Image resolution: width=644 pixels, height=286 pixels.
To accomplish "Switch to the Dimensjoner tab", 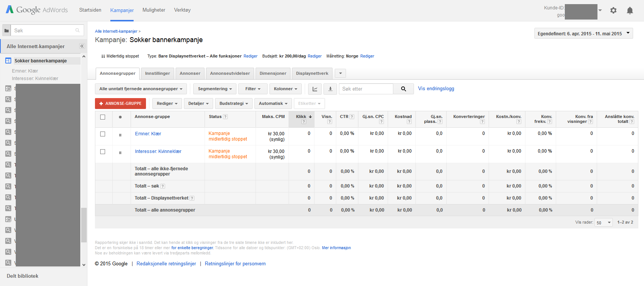I will click(273, 73).
